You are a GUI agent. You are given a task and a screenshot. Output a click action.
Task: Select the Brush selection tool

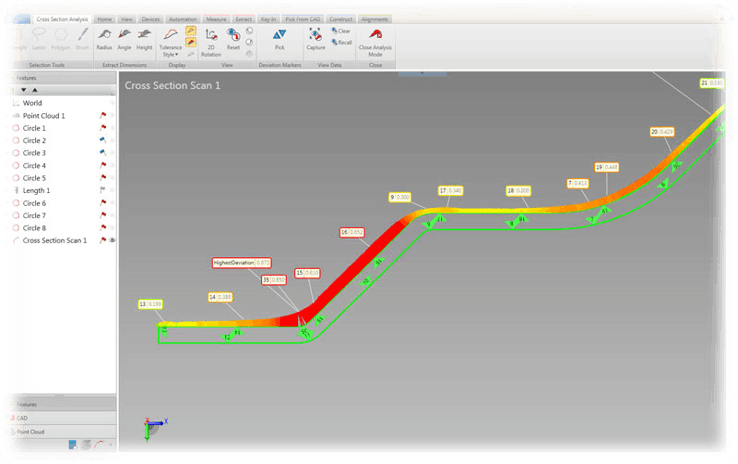(x=82, y=39)
